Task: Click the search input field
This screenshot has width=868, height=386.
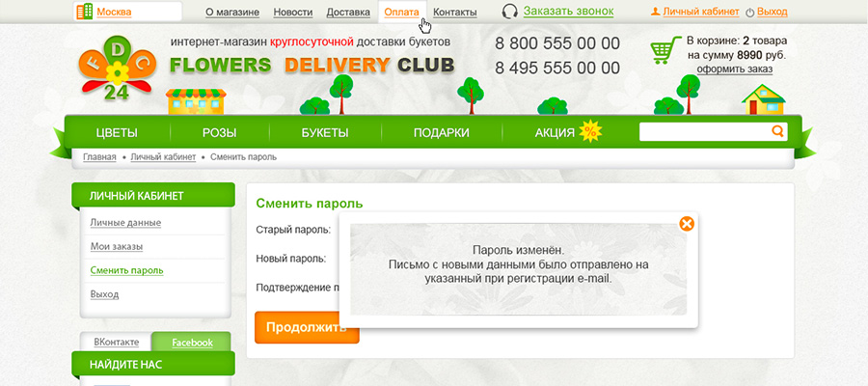Action: [x=705, y=132]
